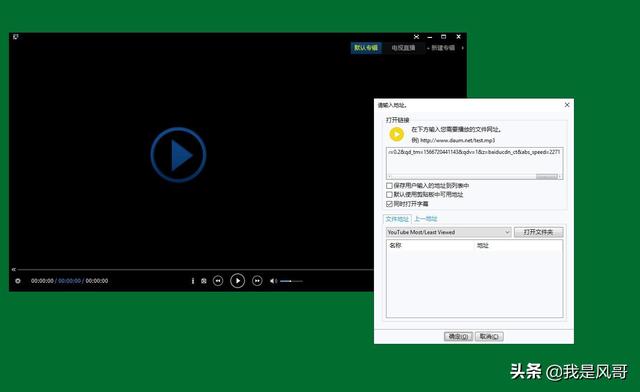Cancel with the 取消(C) button
This screenshot has width=640, height=392.
click(x=489, y=336)
